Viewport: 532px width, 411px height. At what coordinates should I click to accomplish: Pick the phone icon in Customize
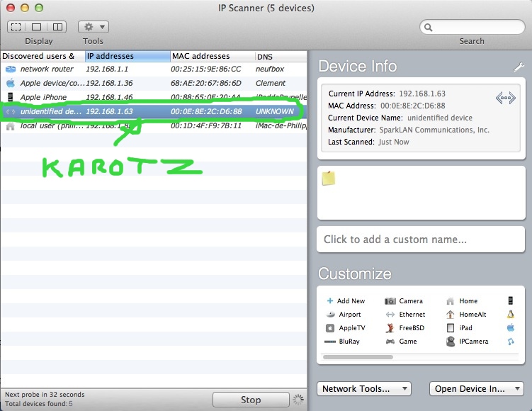(510, 300)
